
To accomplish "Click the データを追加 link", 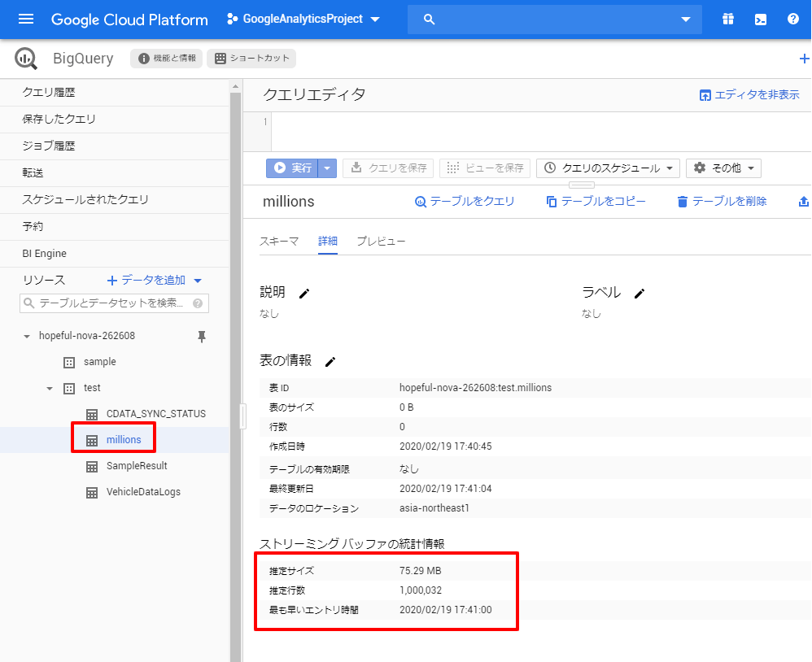I will click(x=146, y=281).
